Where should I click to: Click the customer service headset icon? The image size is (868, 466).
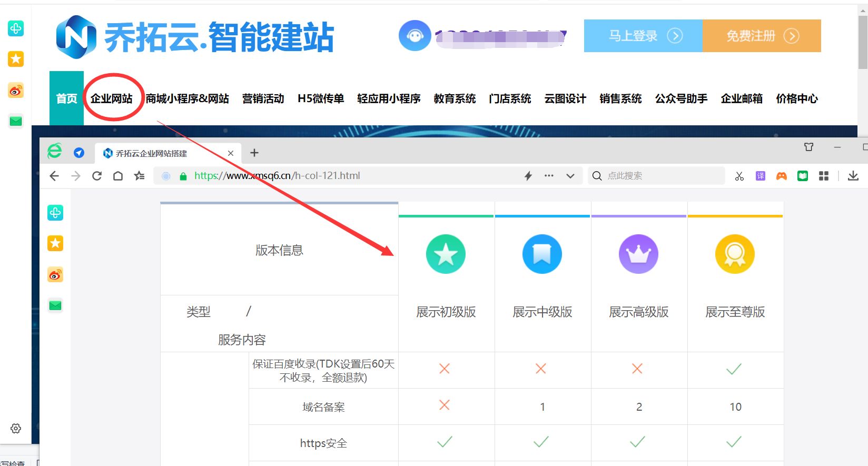(415, 36)
